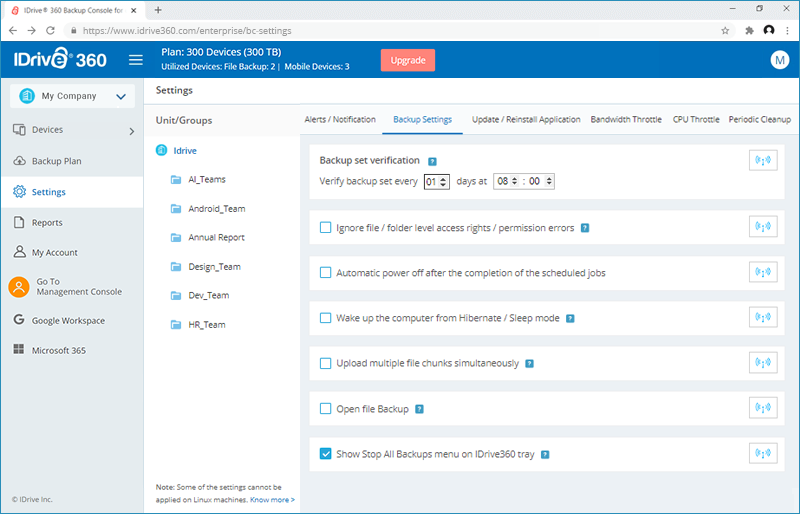Open the Alerts / Notification tab
800x514 pixels.
coord(340,119)
